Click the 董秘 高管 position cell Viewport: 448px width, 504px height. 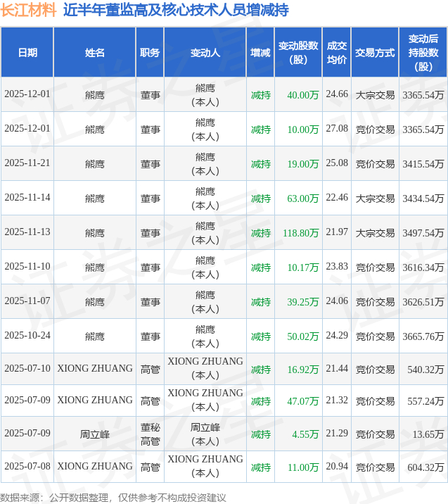[x=150, y=434]
